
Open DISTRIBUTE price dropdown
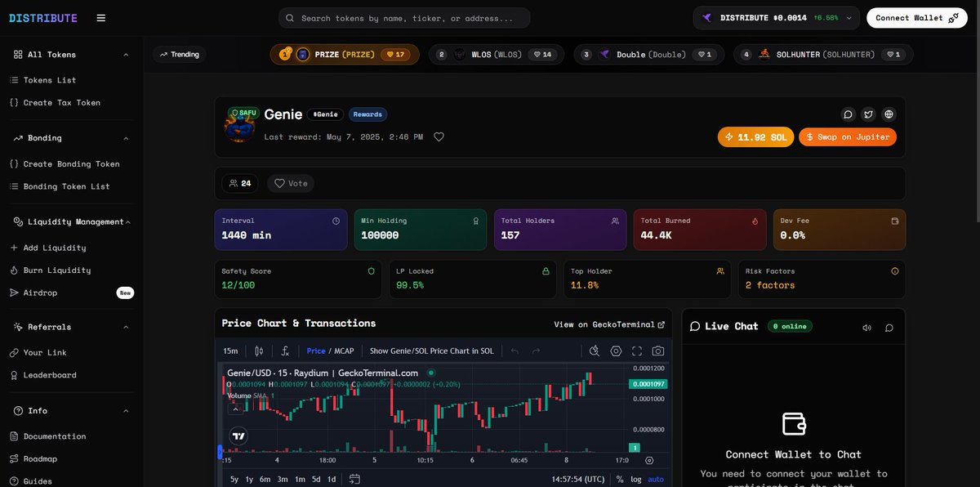click(x=777, y=17)
